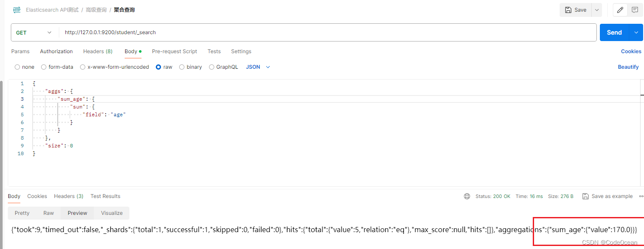Open the comments icon
Screen dimensions: 644x249
(635, 10)
